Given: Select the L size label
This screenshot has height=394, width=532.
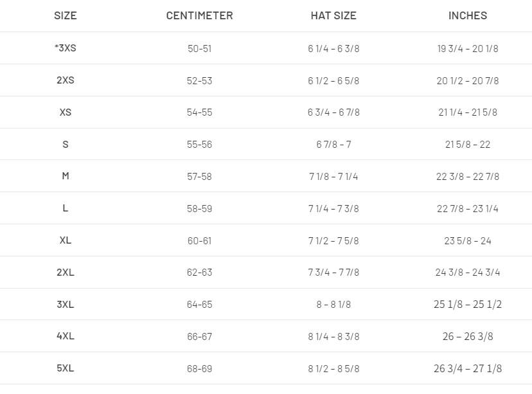Looking at the screenshot, I should (x=66, y=208).
